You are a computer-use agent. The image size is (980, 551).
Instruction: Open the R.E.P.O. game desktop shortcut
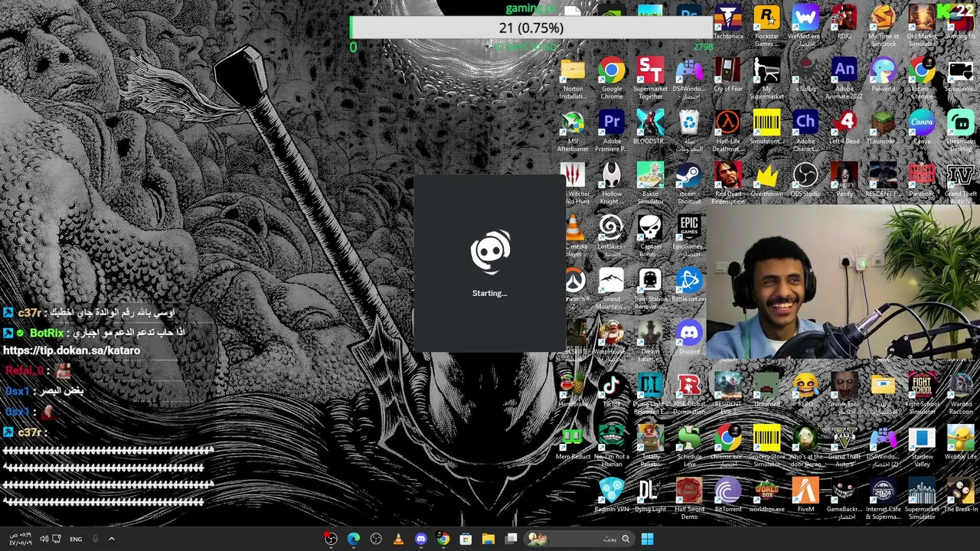pyautogui.click(x=805, y=390)
